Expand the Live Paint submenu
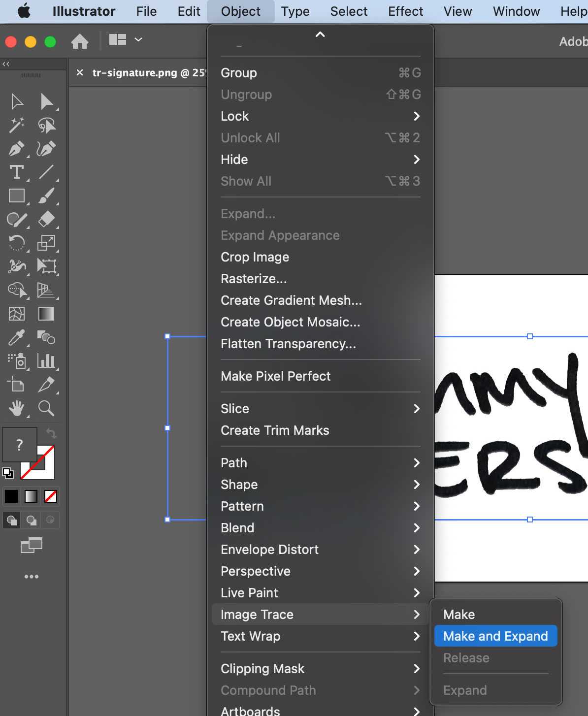Screen dimensions: 588x716 (320, 593)
